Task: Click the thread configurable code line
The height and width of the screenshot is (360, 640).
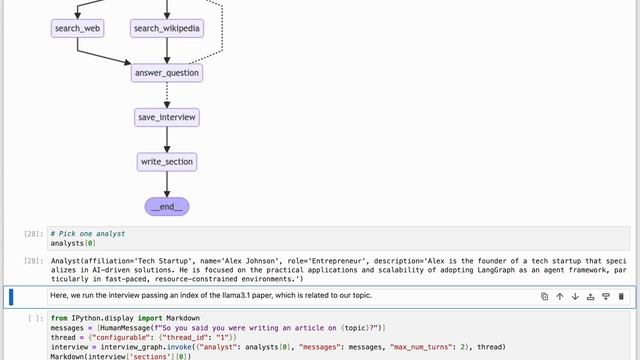Action: pos(144,338)
